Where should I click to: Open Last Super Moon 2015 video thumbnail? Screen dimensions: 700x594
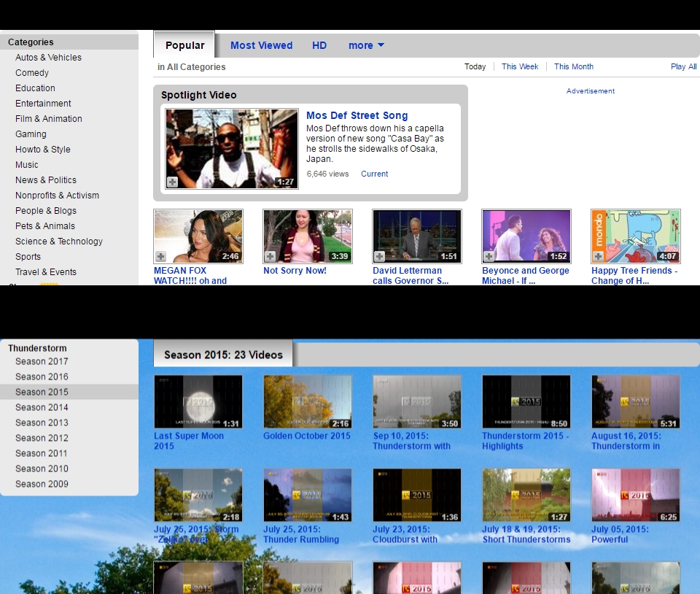[x=198, y=401]
